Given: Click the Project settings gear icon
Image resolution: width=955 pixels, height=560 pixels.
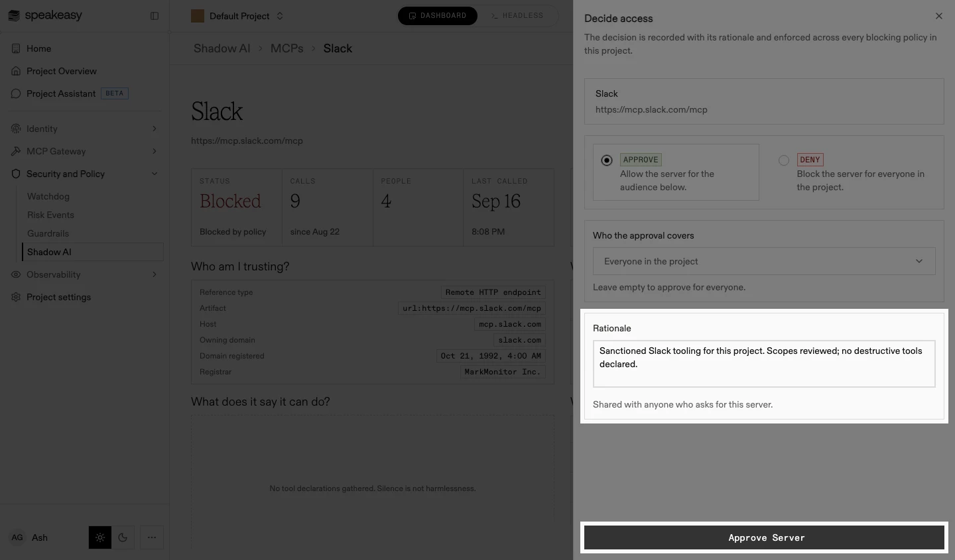Looking at the screenshot, I should click(16, 297).
